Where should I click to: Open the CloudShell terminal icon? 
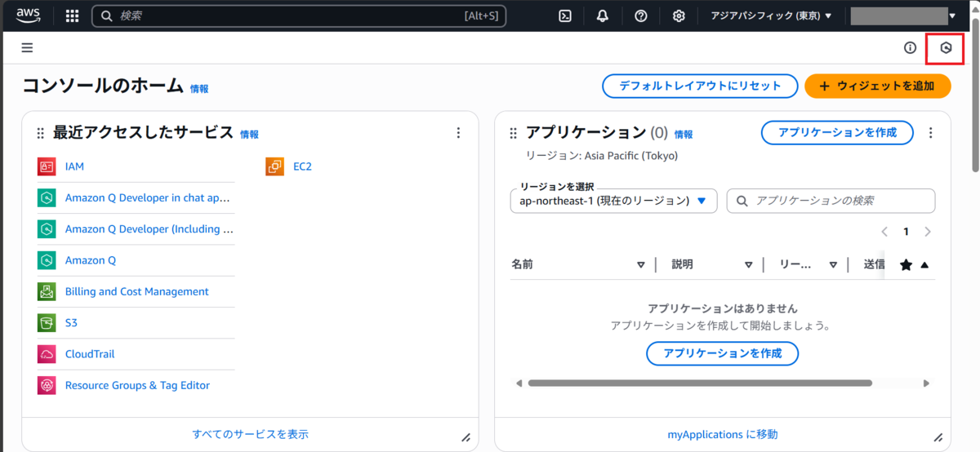565,16
